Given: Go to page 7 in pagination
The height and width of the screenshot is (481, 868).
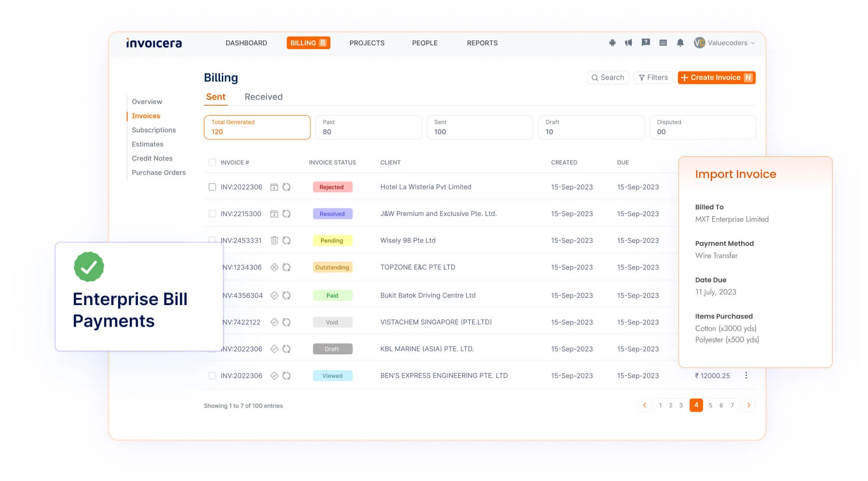Looking at the screenshot, I should pyautogui.click(x=732, y=405).
